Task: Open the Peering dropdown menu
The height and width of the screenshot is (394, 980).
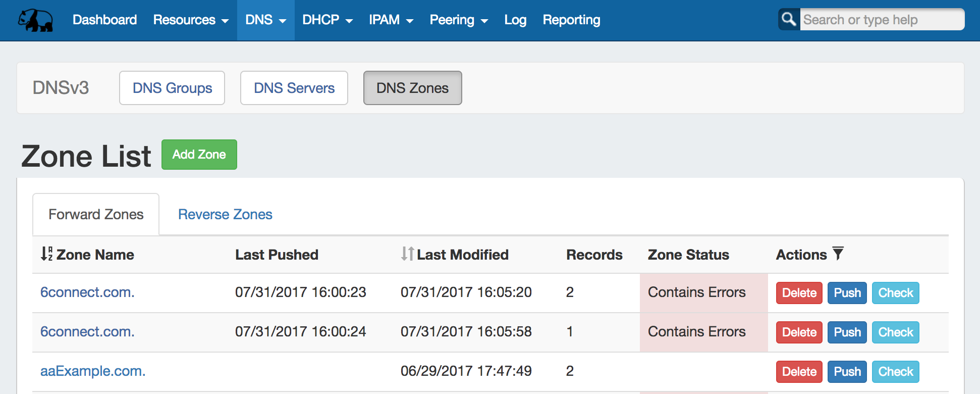Action: [x=458, y=20]
